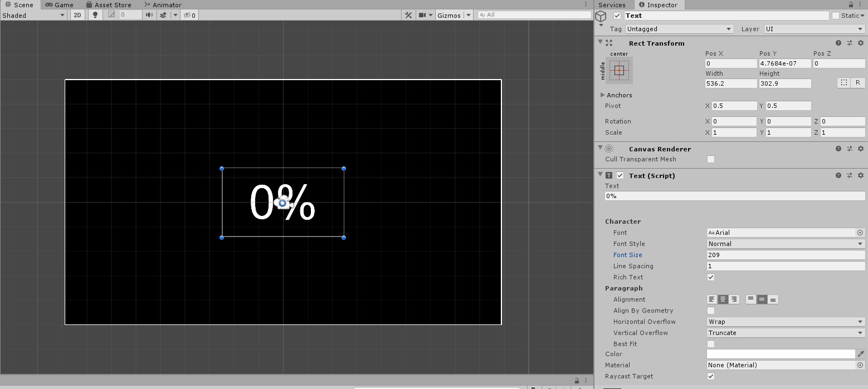
Task: Enable the Best Fit checkbox
Action: pyautogui.click(x=711, y=344)
